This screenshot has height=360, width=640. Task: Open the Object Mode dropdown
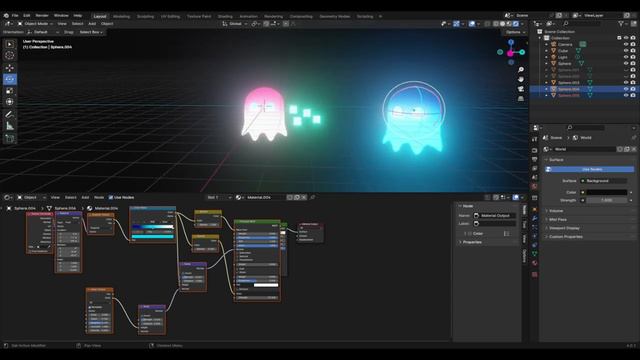(x=35, y=24)
